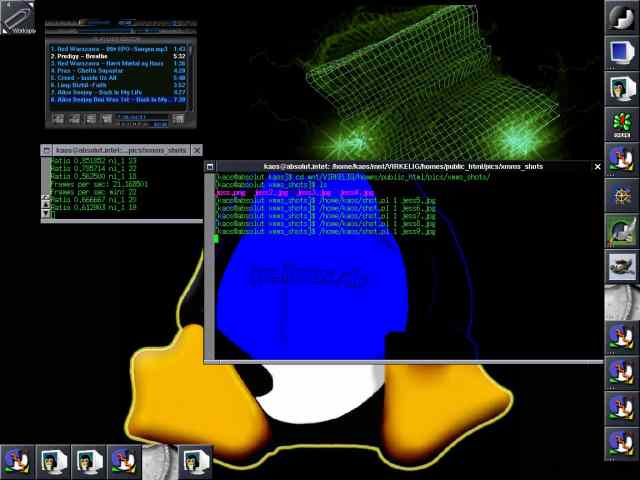Click the command line ending in jess9.jpg

tap(326, 231)
